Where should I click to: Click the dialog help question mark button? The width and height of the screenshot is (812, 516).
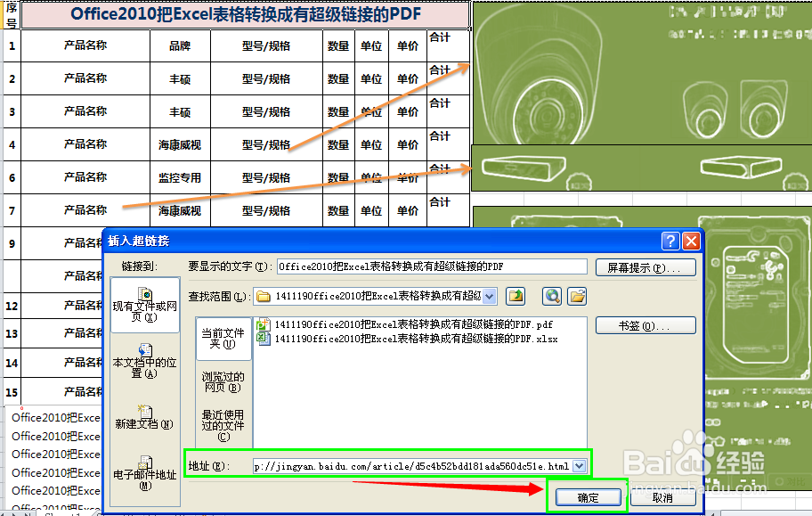pos(670,241)
